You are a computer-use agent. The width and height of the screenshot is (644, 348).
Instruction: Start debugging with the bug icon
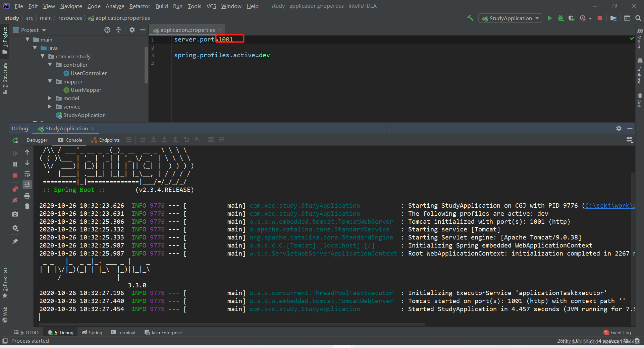coord(560,18)
